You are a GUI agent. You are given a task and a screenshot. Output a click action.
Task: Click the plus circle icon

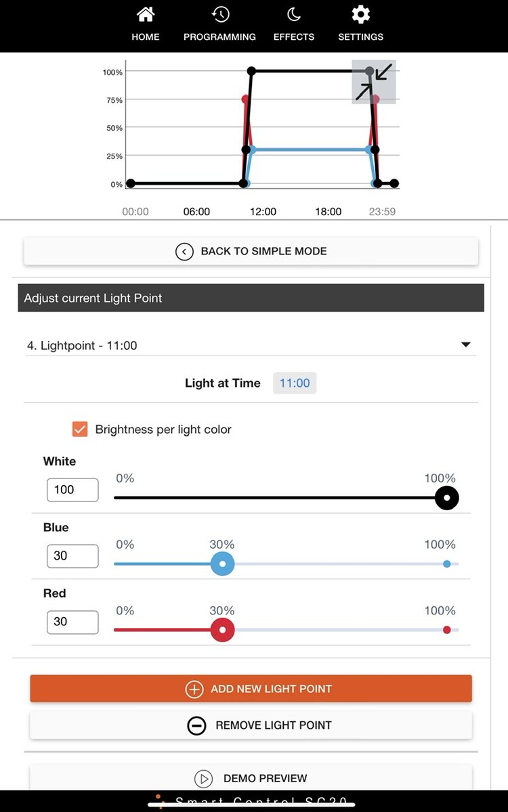click(x=194, y=689)
